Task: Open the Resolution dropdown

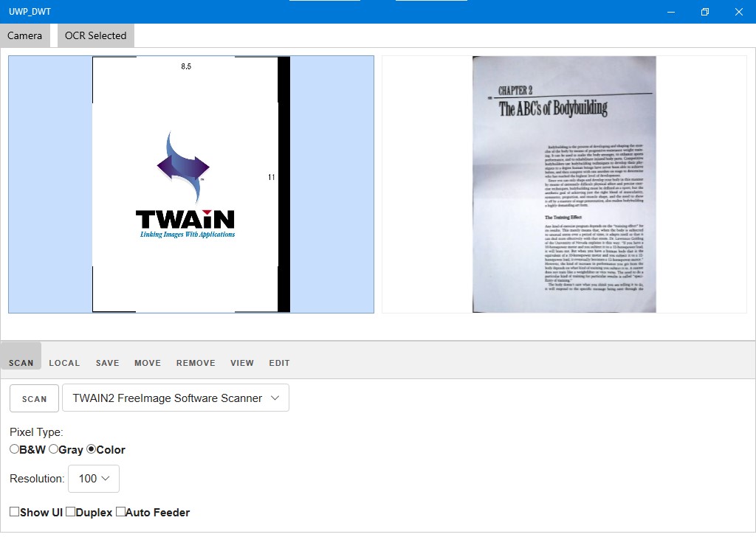Action: [94, 478]
